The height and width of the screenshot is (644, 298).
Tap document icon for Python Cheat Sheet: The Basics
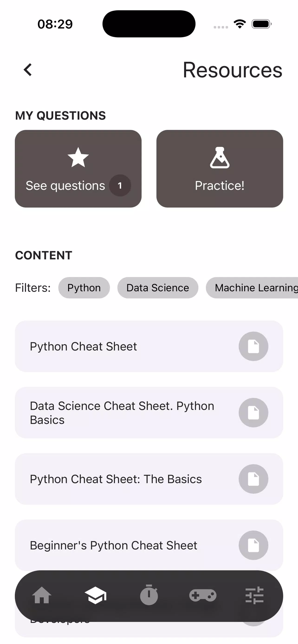[x=253, y=479]
